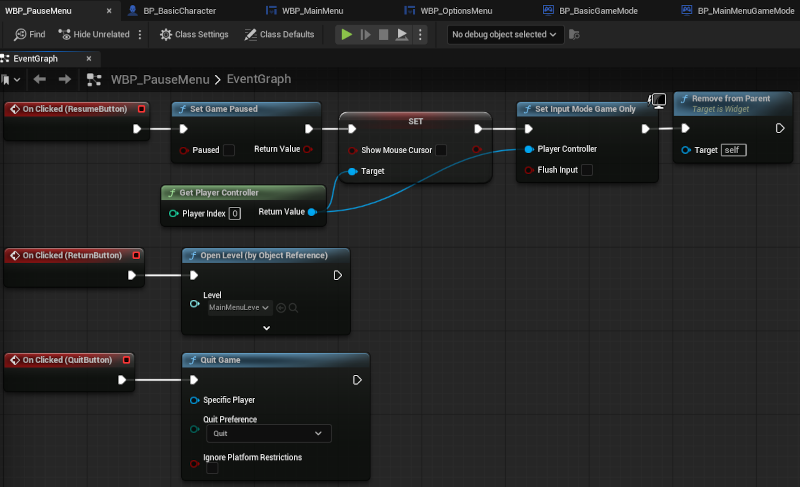Screen dimensions: 800x487
Task: Open the MainMenuLevel level dropdown
Action: (239, 307)
